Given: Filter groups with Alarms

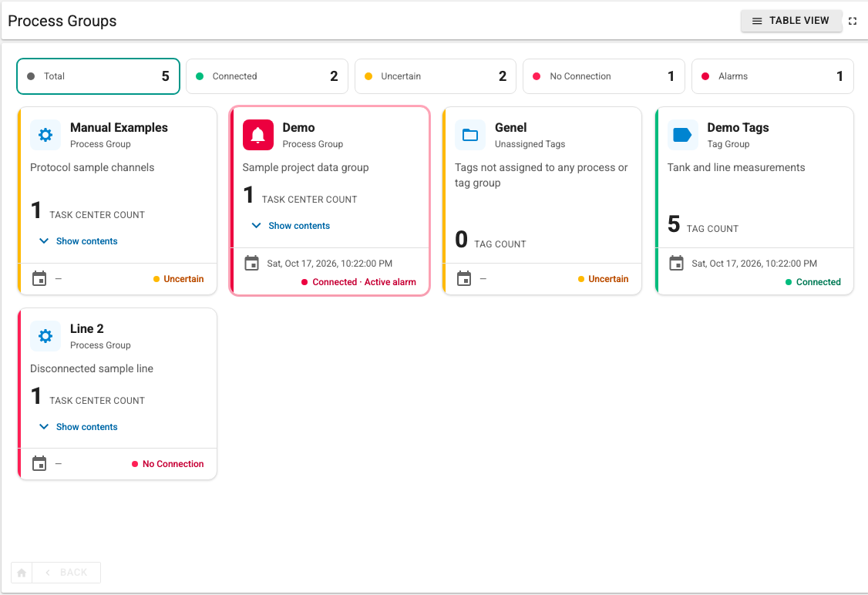Looking at the screenshot, I should coord(772,76).
